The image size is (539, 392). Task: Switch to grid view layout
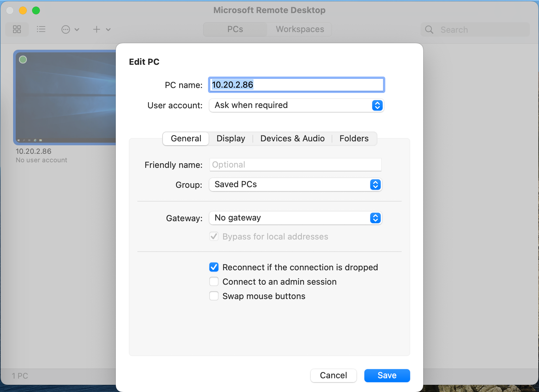(x=17, y=29)
